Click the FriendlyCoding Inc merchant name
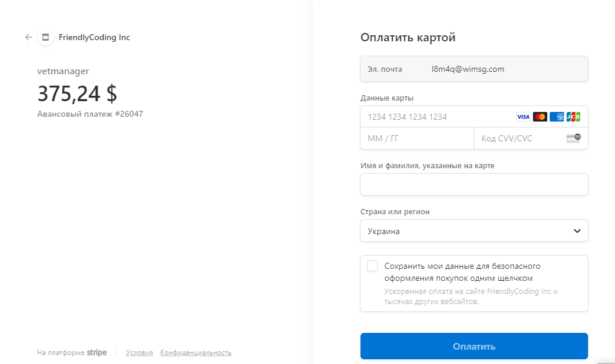 [x=94, y=37]
